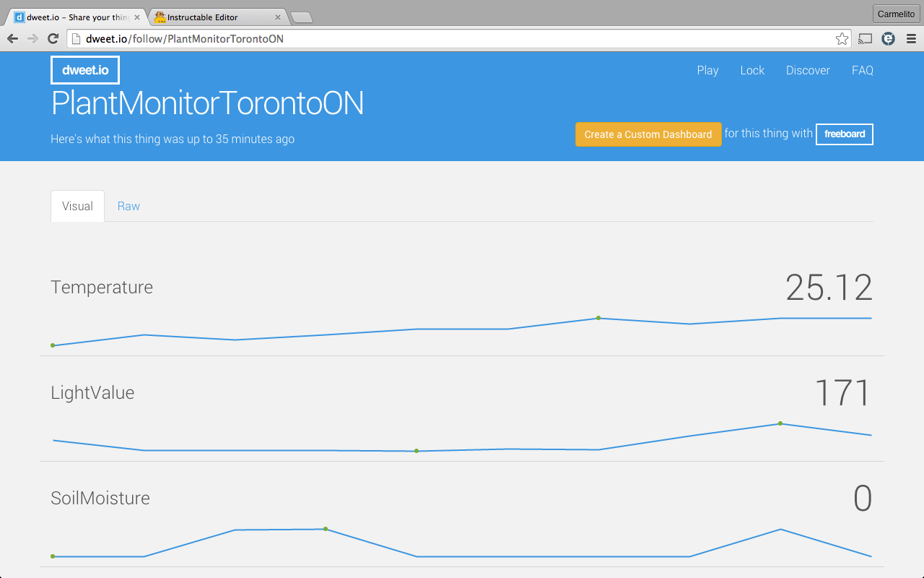Click the freeboard button
The height and width of the screenshot is (578, 924).
point(845,134)
